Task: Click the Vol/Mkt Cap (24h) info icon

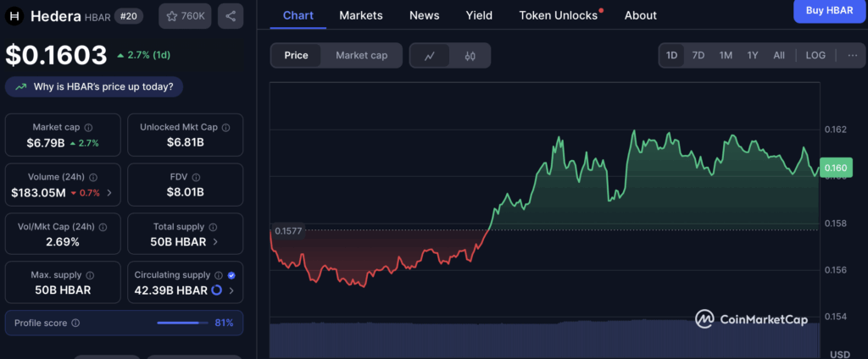Action: (103, 227)
